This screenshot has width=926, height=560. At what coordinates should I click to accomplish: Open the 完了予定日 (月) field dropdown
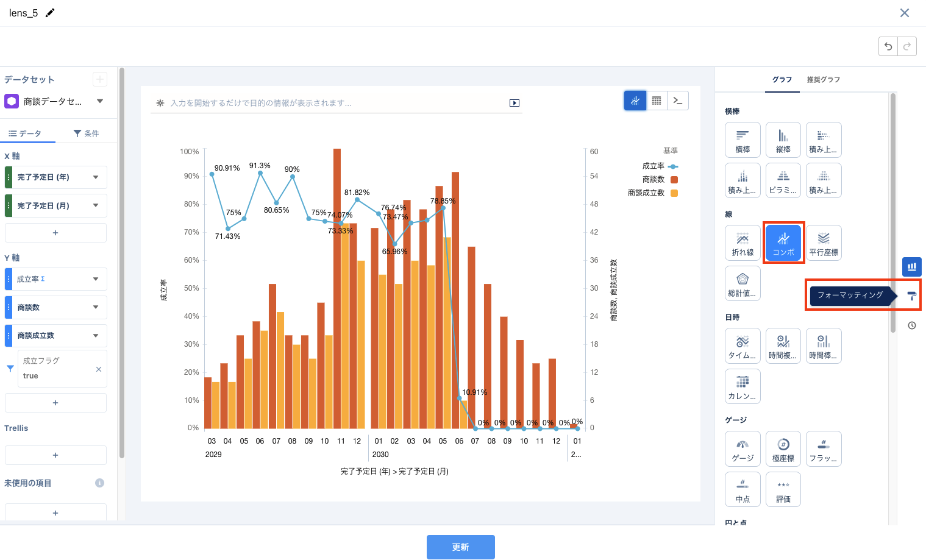(x=96, y=205)
